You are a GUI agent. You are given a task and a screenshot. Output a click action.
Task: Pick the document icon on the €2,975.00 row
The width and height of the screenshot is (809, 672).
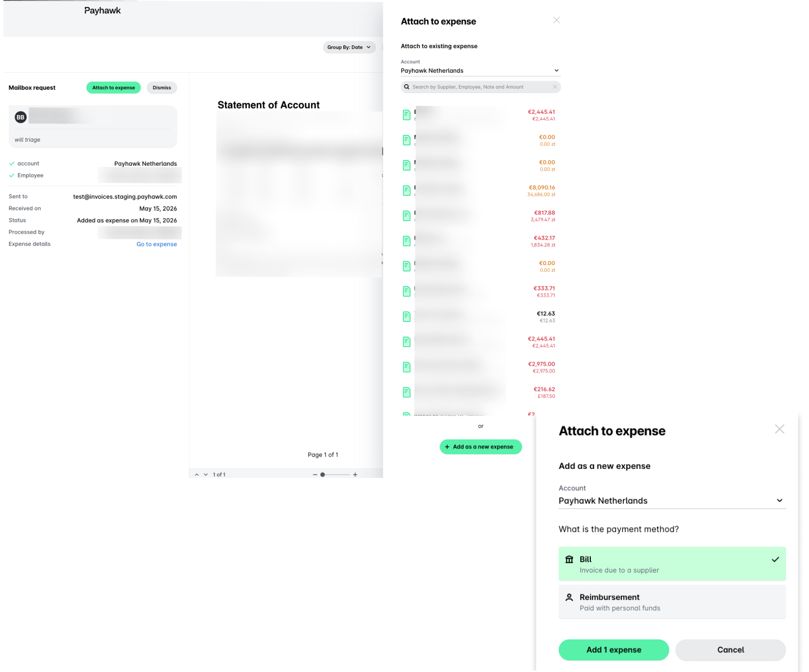[406, 367]
